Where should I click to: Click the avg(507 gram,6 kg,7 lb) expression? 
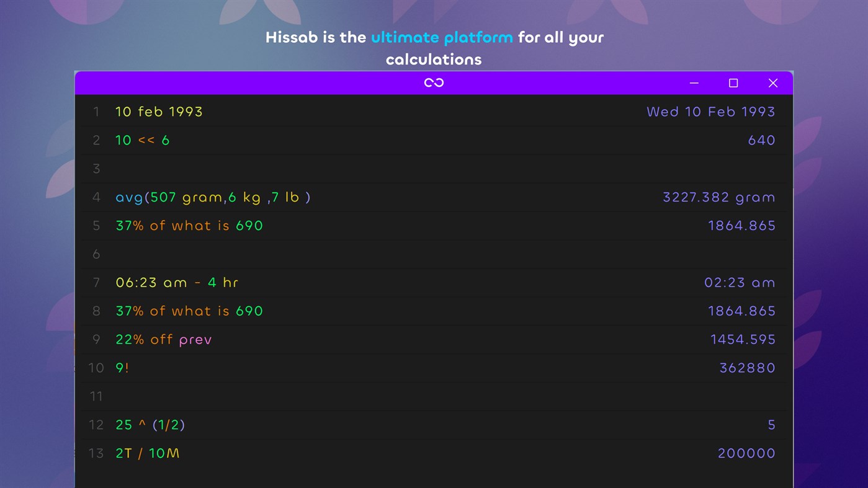pyautogui.click(x=213, y=197)
